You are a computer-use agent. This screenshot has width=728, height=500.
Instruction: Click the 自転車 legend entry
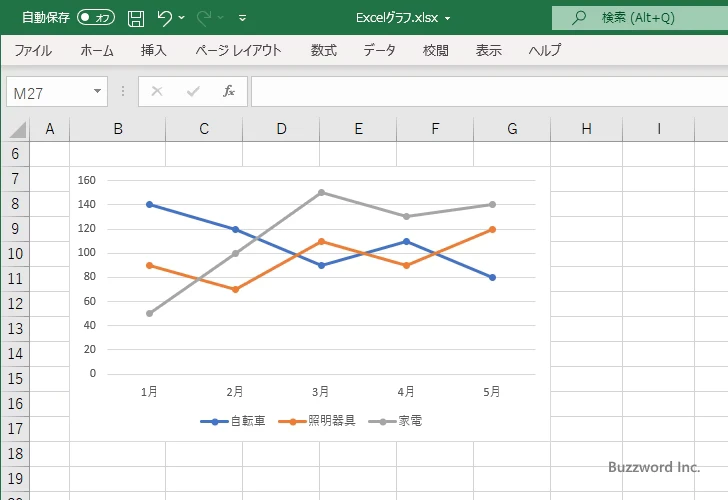click(233, 421)
